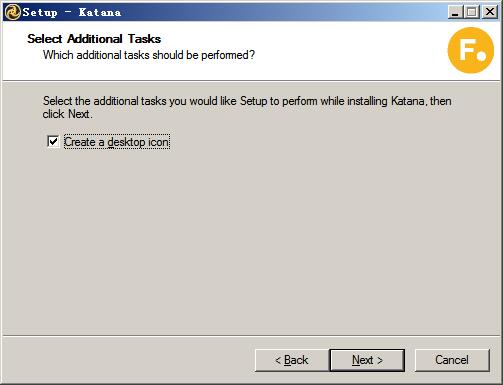Viewport: 503px width, 385px height.
Task: Uncheck the Create a desktop icon checkbox
Action: click(53, 141)
